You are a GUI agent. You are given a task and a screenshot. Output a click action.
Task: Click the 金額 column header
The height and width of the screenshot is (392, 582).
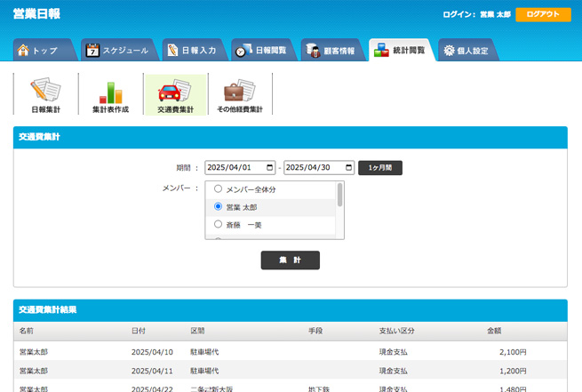[x=494, y=331]
